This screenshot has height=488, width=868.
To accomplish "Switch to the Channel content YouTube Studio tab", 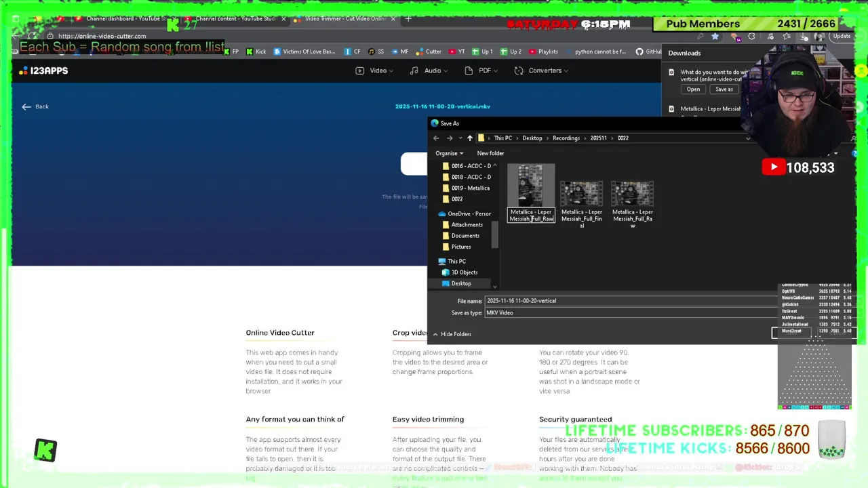I will (x=234, y=19).
